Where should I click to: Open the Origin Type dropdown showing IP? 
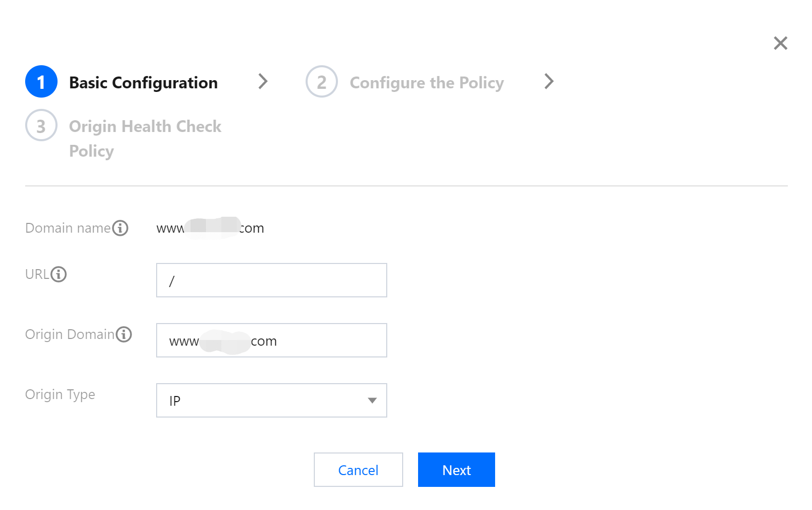click(x=262, y=401)
